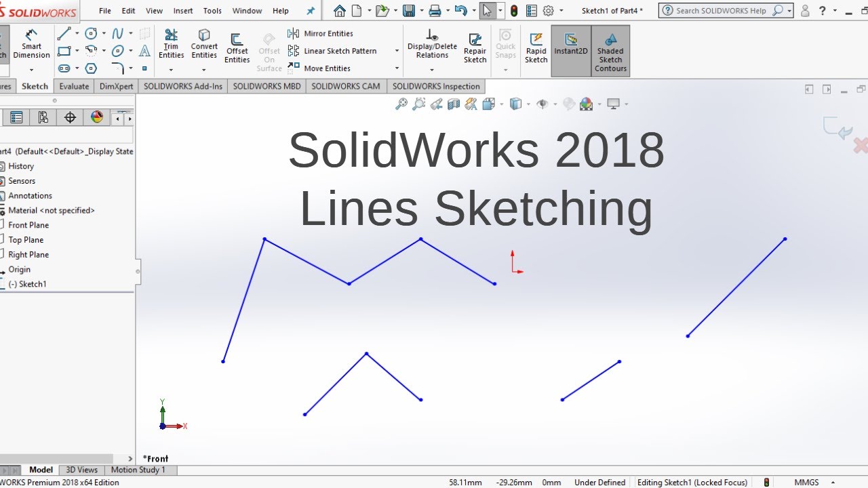This screenshot has width=868, height=488.
Task: Select the Straight Slot tool
Action: click(64, 68)
